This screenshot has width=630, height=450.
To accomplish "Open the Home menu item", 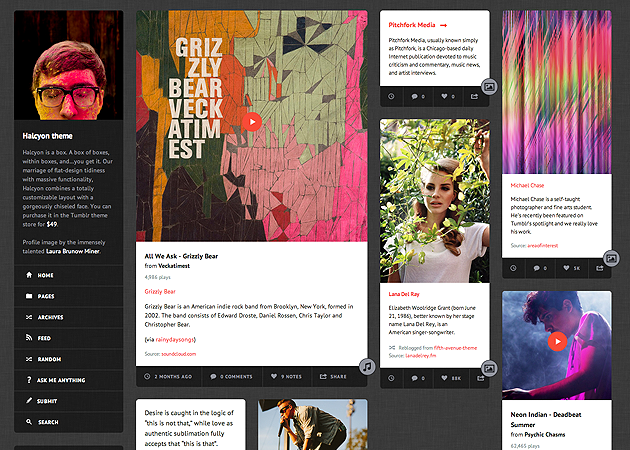I will click(x=46, y=275).
